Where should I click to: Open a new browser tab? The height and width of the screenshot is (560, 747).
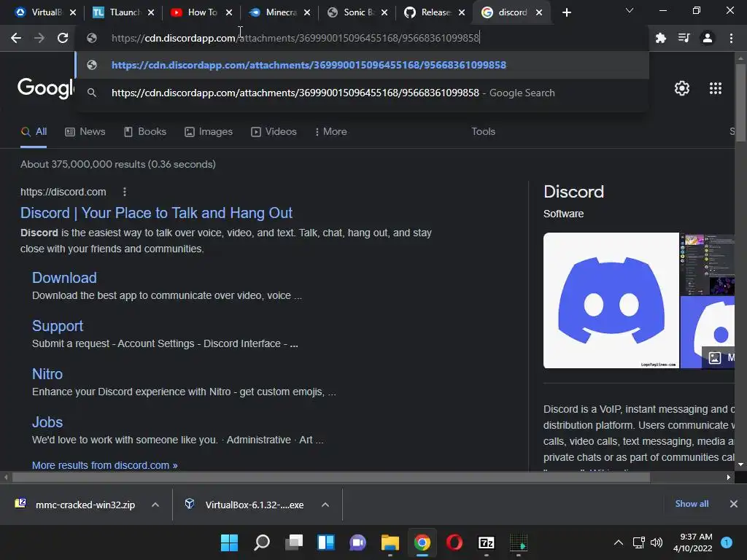(x=566, y=12)
